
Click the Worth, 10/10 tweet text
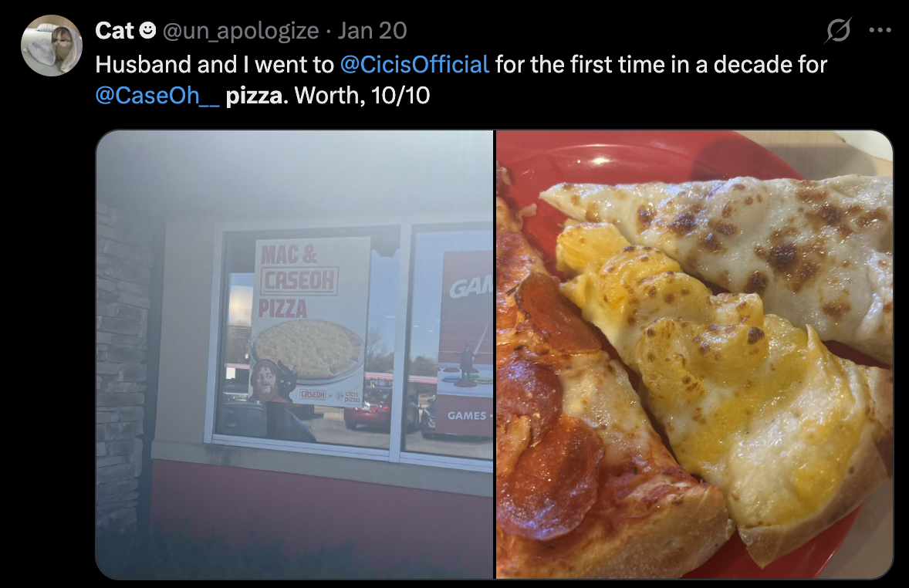tap(363, 96)
